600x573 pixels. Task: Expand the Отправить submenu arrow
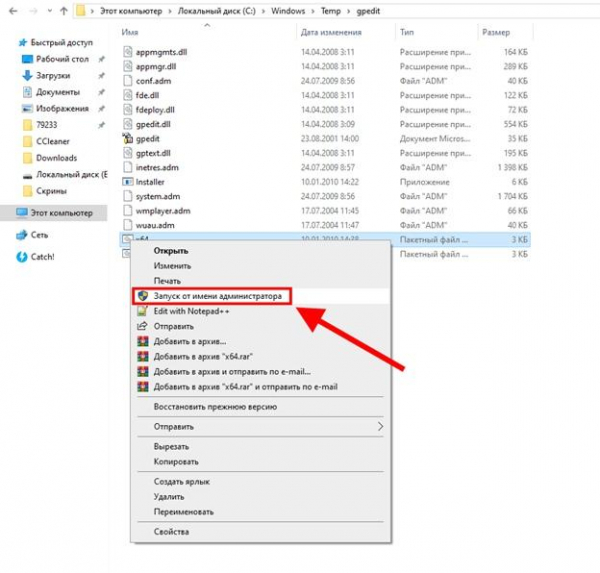(x=380, y=426)
